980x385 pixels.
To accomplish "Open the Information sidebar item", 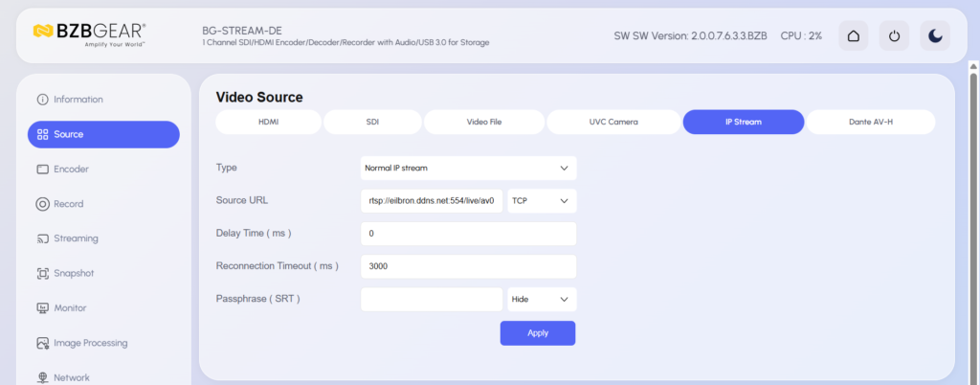I will (x=78, y=100).
